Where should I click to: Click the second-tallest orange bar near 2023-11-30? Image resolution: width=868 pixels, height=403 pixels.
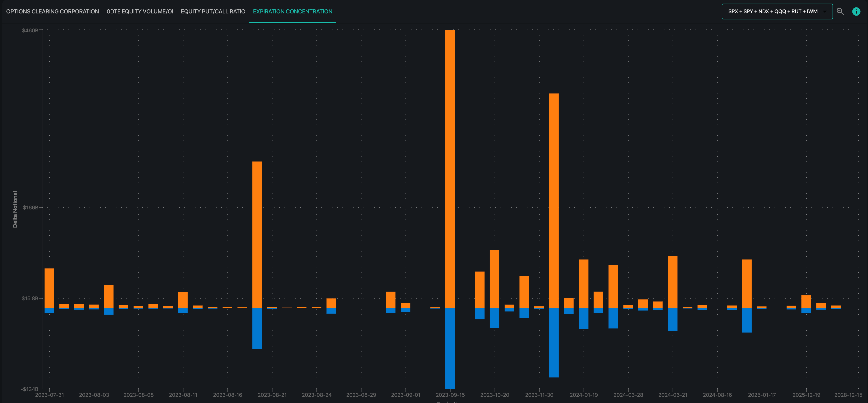tap(554, 201)
